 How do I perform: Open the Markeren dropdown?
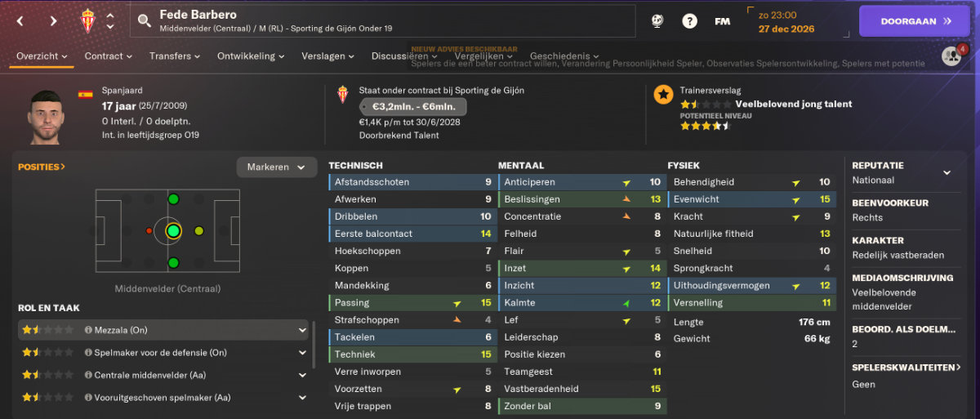coord(277,167)
